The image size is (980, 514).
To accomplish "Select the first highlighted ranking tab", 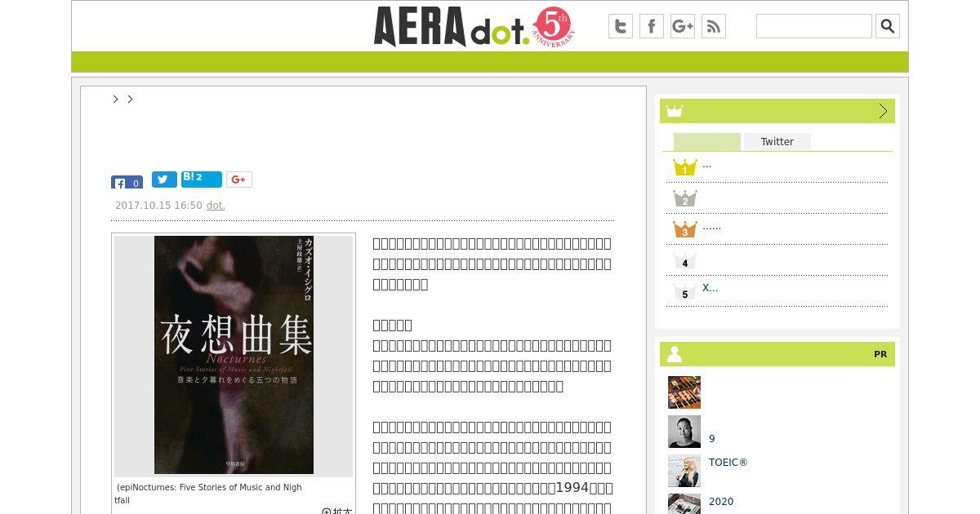I will [x=707, y=142].
